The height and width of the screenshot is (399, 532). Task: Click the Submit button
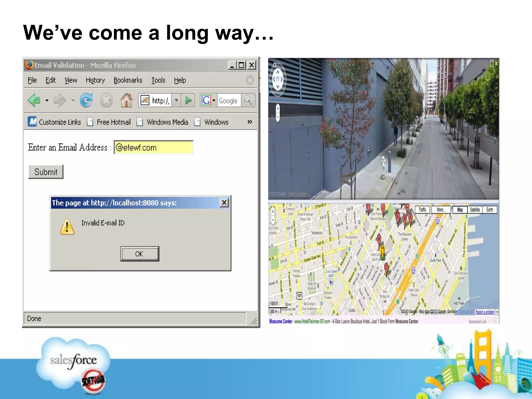pyautogui.click(x=46, y=172)
